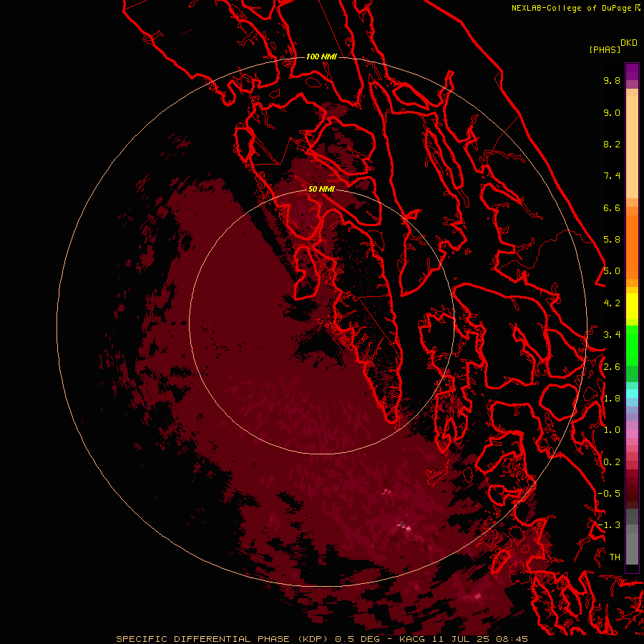Click the 4.2 scale value

[x=612, y=303]
